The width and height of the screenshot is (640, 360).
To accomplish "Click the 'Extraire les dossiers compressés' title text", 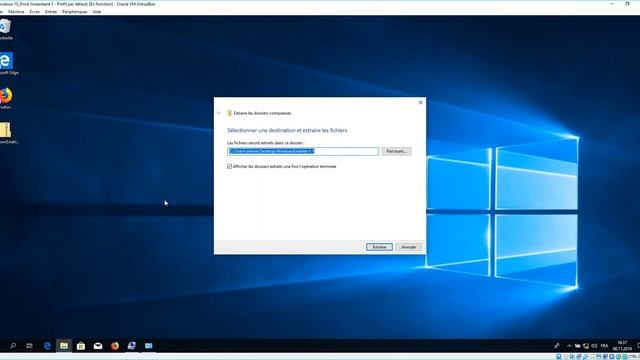I will coord(262,113).
